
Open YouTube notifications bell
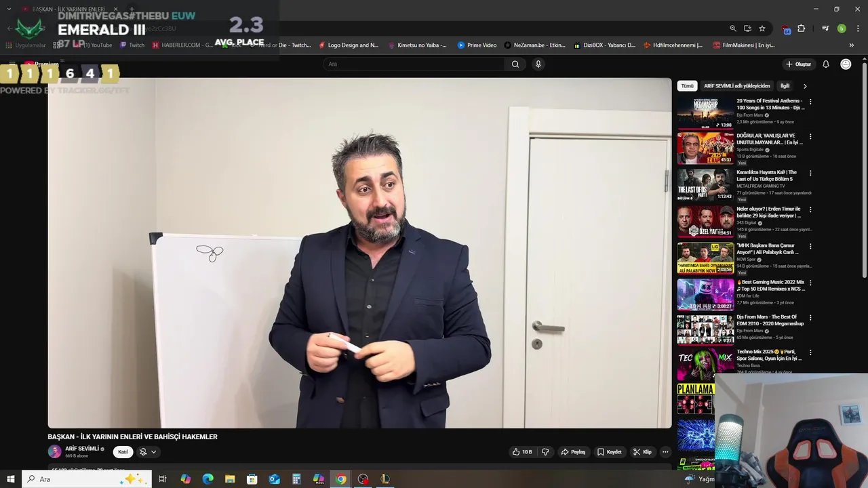click(x=826, y=64)
